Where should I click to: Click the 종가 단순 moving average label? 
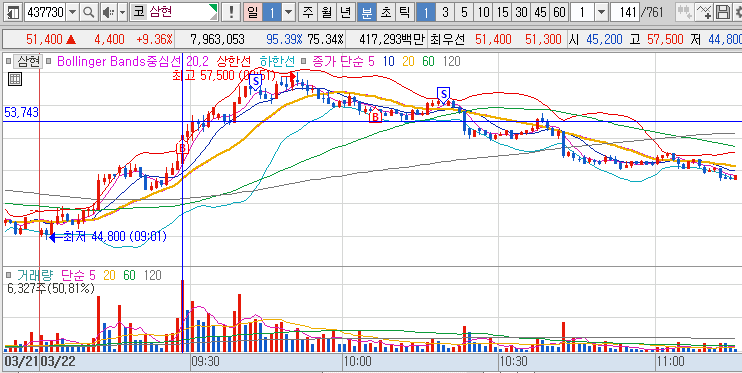(x=338, y=61)
